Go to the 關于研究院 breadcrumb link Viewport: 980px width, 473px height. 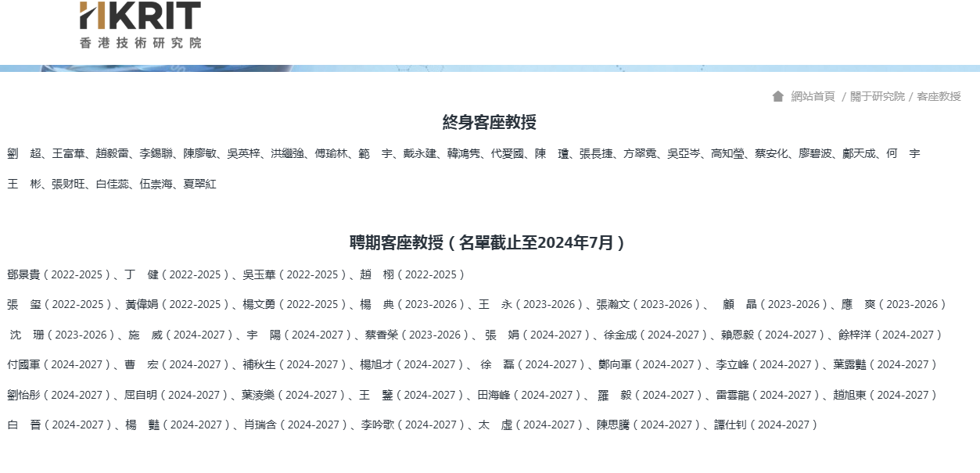pyautogui.click(x=877, y=96)
